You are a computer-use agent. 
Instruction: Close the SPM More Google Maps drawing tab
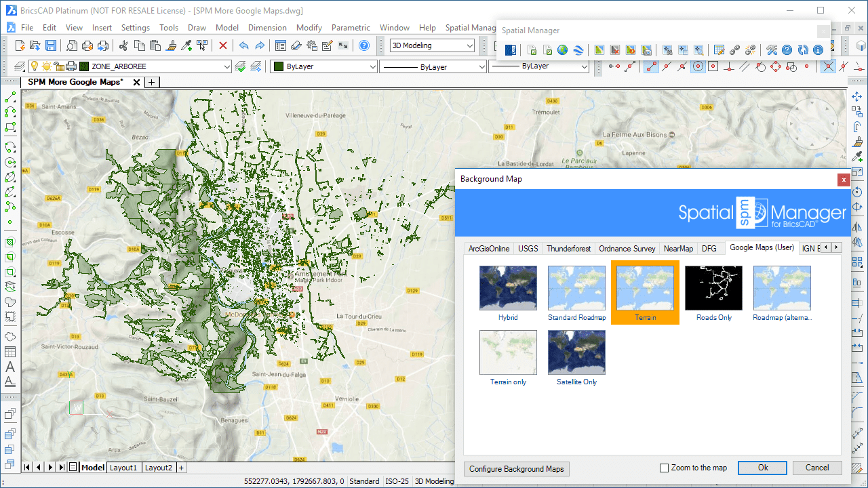click(x=136, y=82)
